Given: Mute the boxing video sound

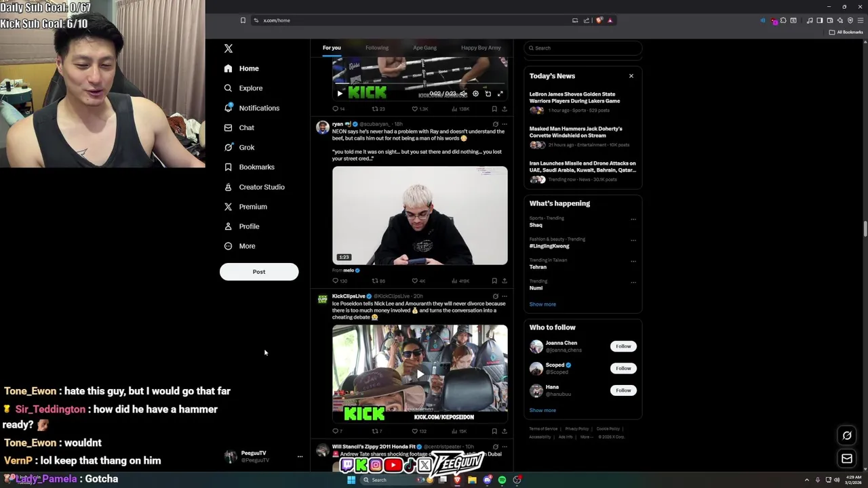Looking at the screenshot, I should [x=464, y=94].
